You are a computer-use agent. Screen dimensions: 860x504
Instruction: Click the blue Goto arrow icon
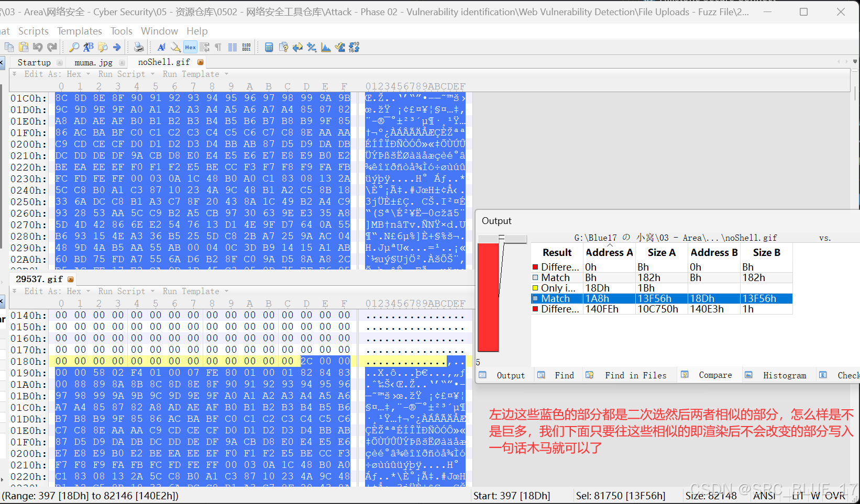click(117, 47)
